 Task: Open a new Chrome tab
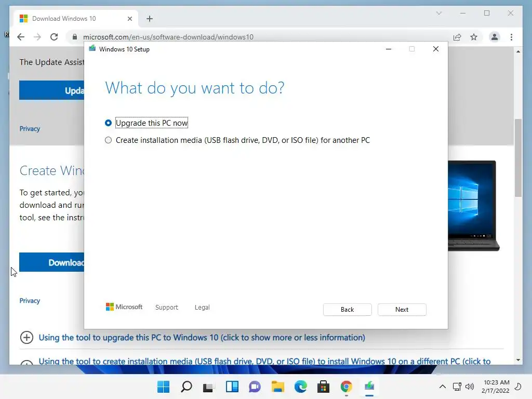click(150, 19)
